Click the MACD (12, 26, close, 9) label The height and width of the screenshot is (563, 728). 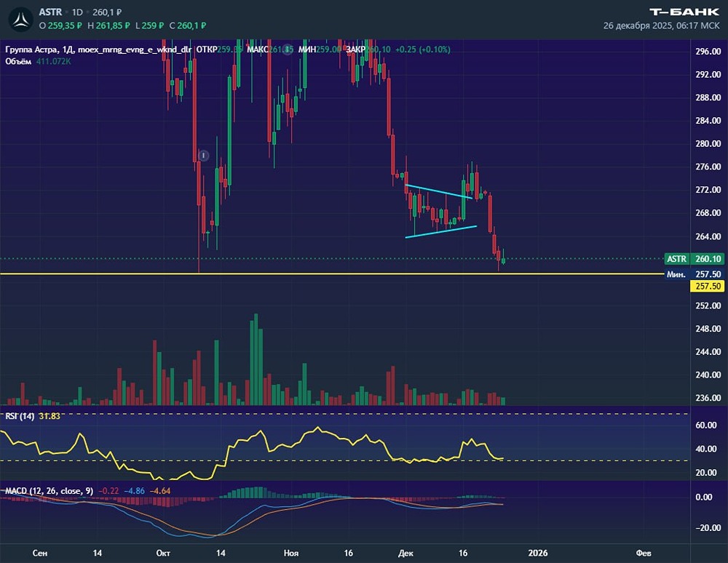[49, 491]
